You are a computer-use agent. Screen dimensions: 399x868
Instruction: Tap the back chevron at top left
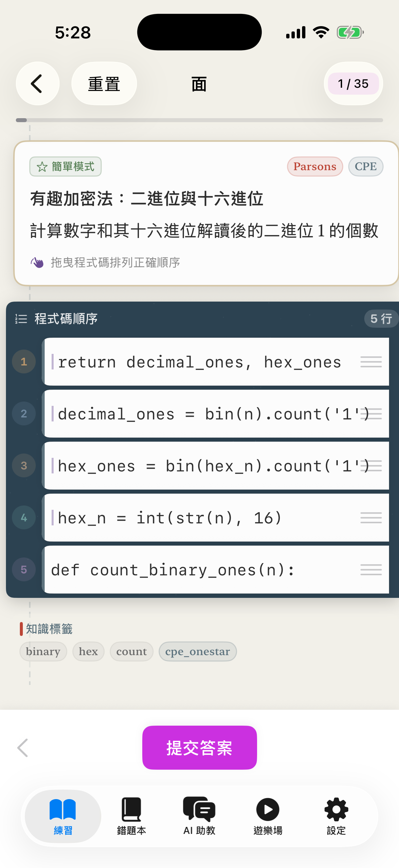[x=37, y=83]
